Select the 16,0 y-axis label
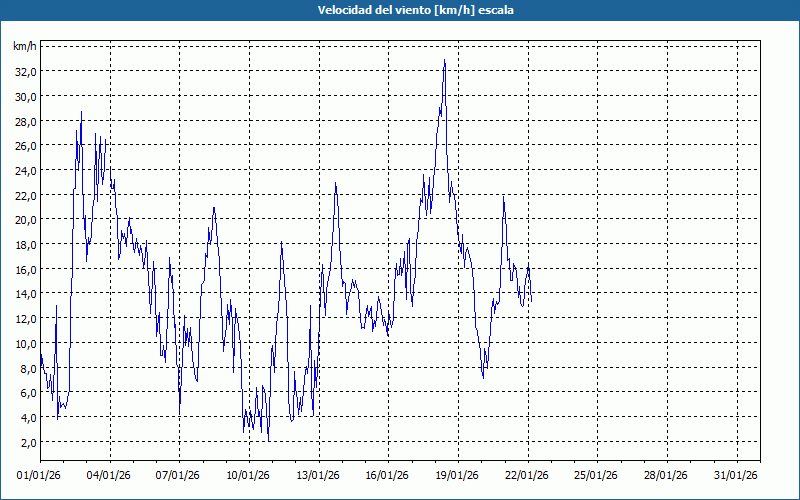The height and width of the screenshot is (500, 800). 25,269
